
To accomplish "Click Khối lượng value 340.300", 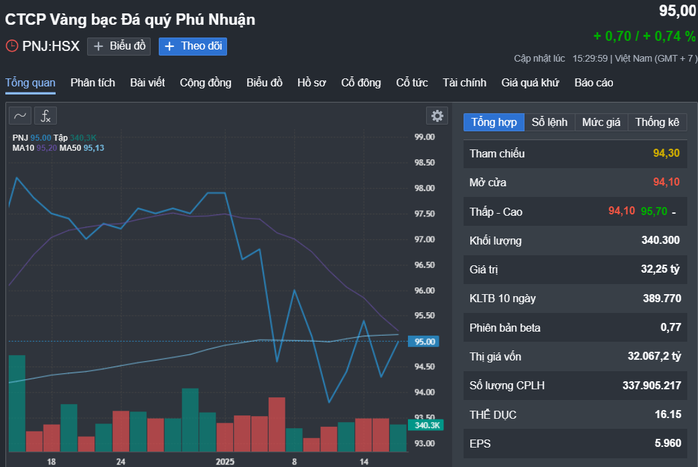I will tap(660, 240).
